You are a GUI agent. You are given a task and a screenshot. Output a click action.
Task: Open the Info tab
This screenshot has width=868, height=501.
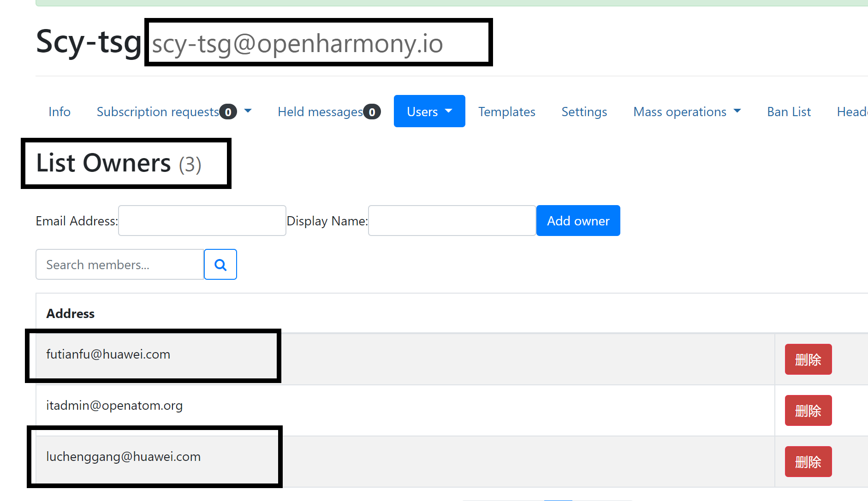[x=59, y=112]
